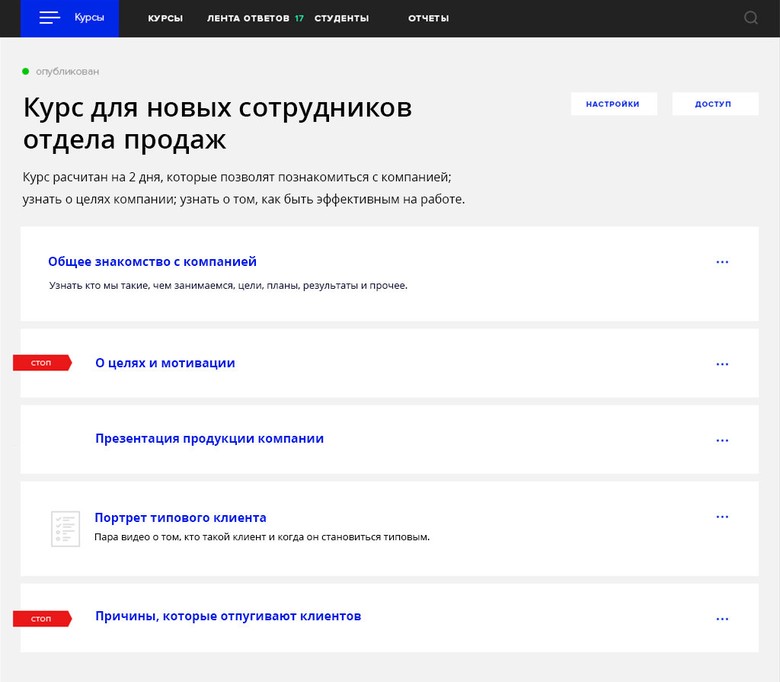Open three-dot menu for О целях и мотивации
Screen dimensions: 780x682
point(722,364)
